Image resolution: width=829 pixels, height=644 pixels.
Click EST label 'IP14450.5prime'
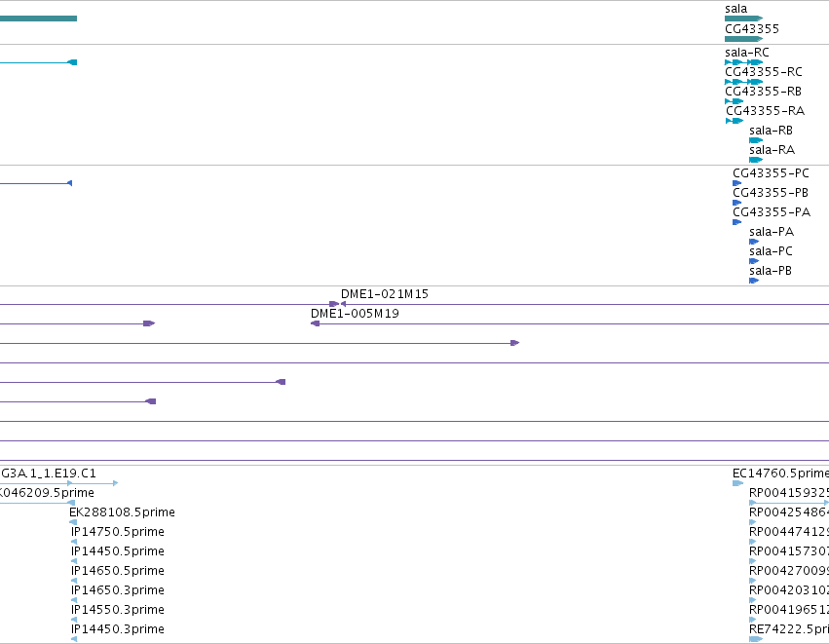coord(117,552)
